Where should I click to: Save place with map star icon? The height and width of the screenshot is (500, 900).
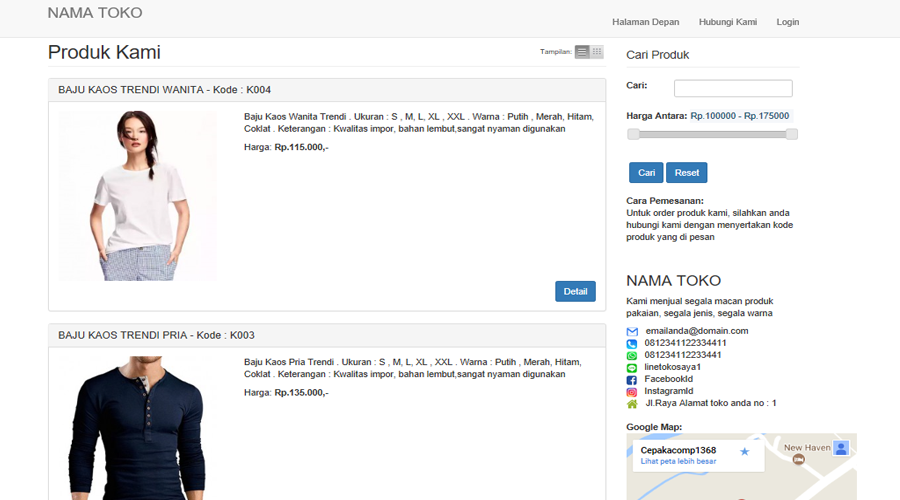pyautogui.click(x=744, y=452)
